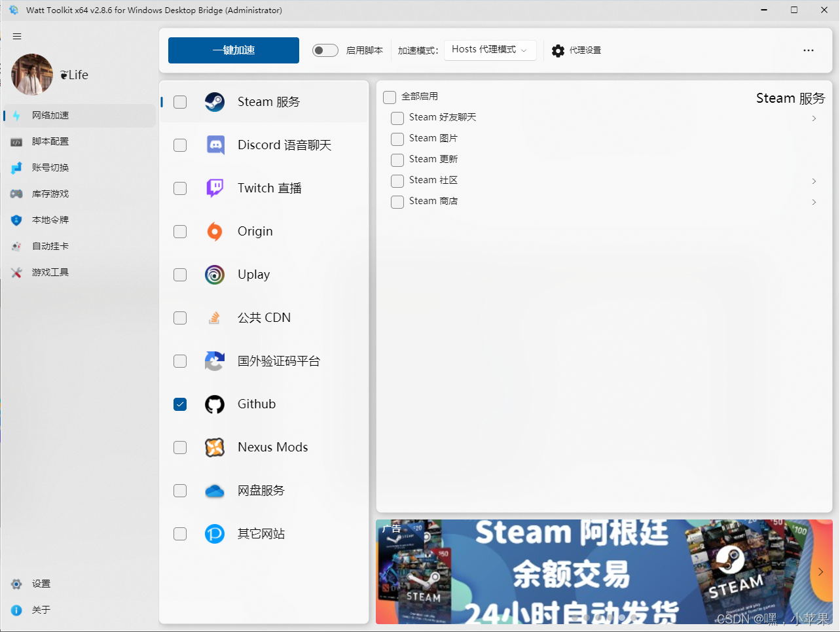The image size is (840, 632).
Task: Open 关于 from the sidebar bottom
Action: (79, 610)
